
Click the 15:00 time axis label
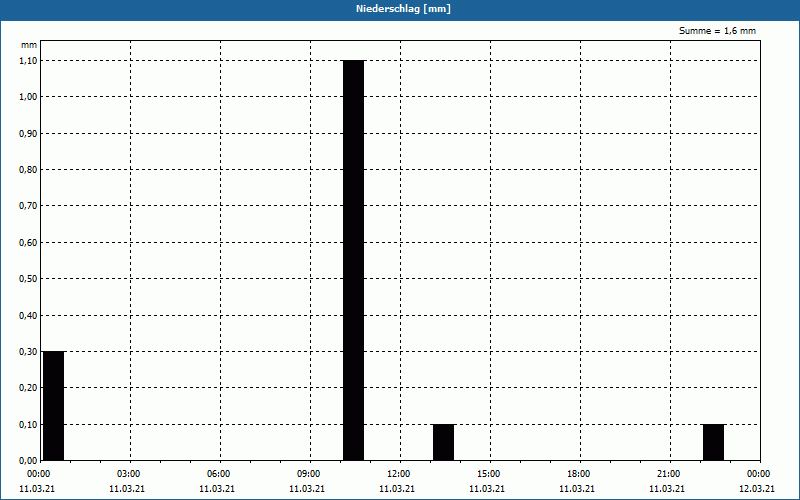(489, 474)
